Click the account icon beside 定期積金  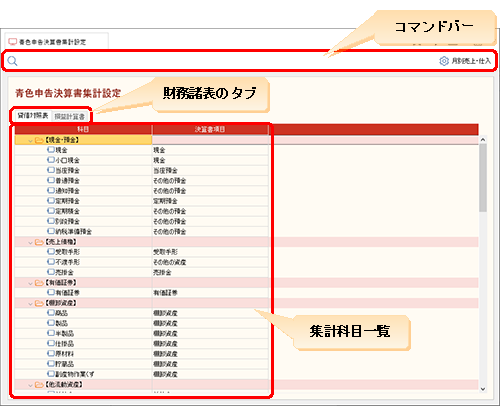[x=51, y=211]
